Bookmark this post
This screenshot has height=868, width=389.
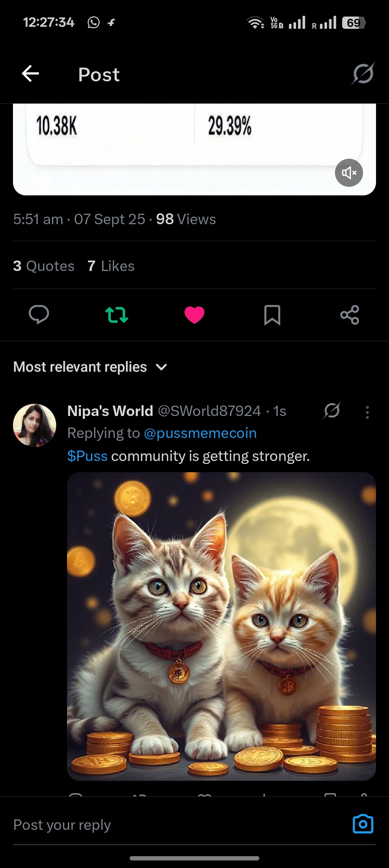[272, 315]
